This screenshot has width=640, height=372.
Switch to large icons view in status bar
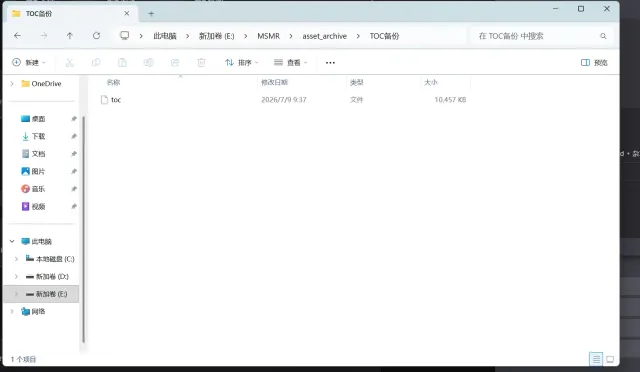point(610,359)
